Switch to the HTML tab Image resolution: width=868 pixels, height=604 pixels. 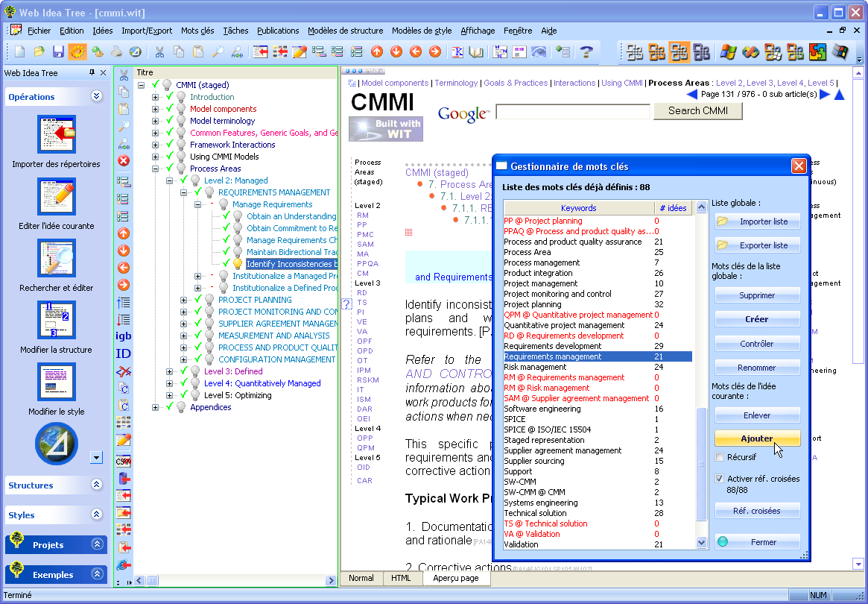(x=402, y=578)
